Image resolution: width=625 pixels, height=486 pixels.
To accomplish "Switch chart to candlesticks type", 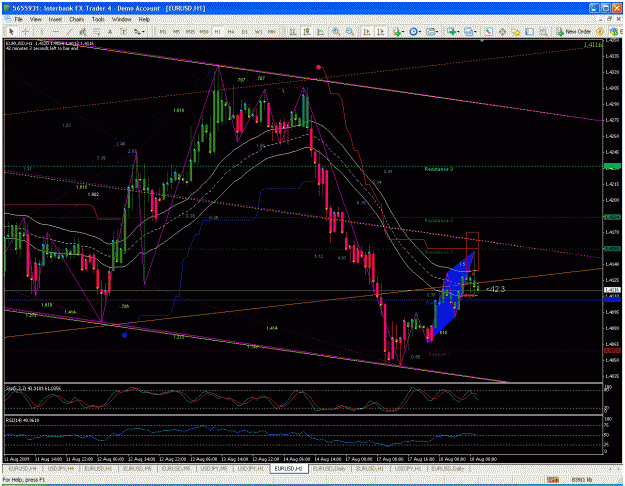I will coord(306,31).
